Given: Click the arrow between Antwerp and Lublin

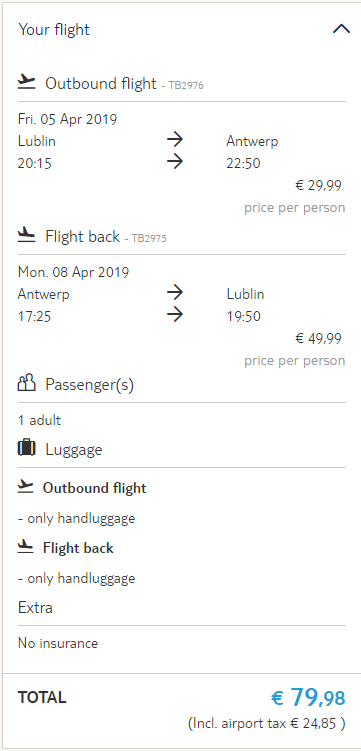Looking at the screenshot, I should coord(175,293).
